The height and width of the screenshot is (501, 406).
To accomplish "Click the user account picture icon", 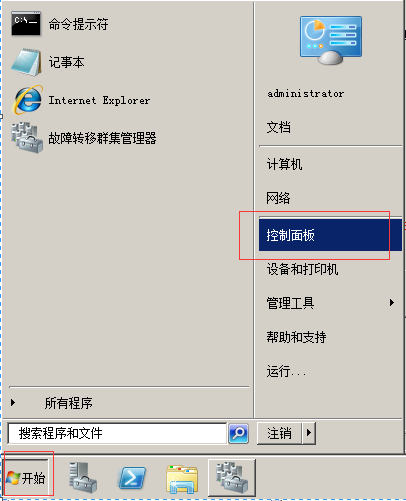I will [331, 40].
